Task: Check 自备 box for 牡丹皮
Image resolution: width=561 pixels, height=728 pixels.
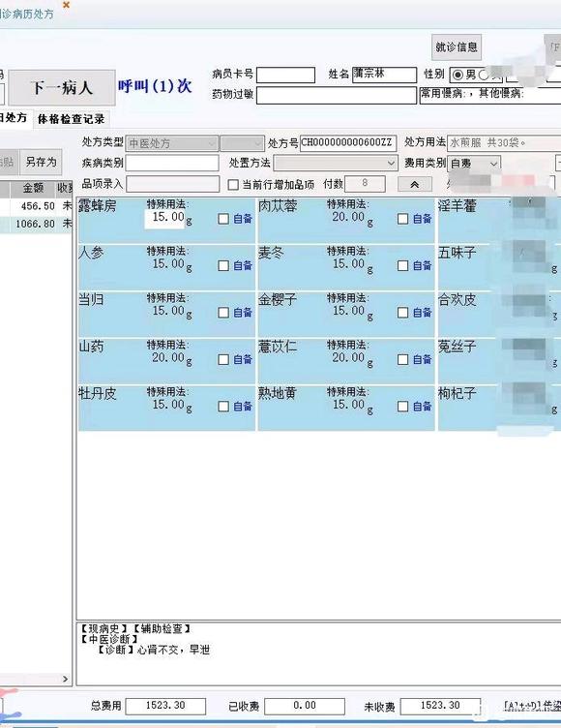Action: click(x=223, y=407)
